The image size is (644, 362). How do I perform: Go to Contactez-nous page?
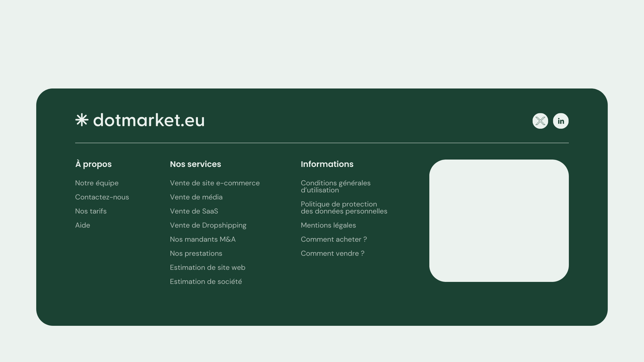pyautogui.click(x=102, y=197)
